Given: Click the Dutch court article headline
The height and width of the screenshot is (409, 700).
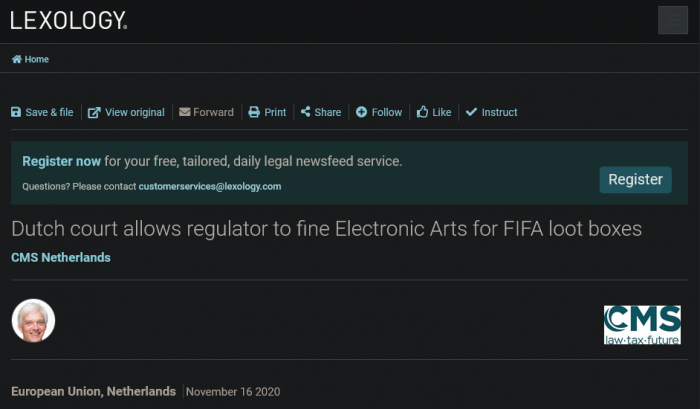Looking at the screenshot, I should pos(326,229).
